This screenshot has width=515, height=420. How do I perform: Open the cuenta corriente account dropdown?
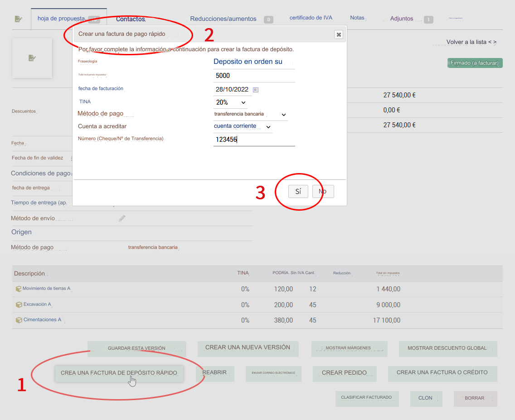click(243, 126)
